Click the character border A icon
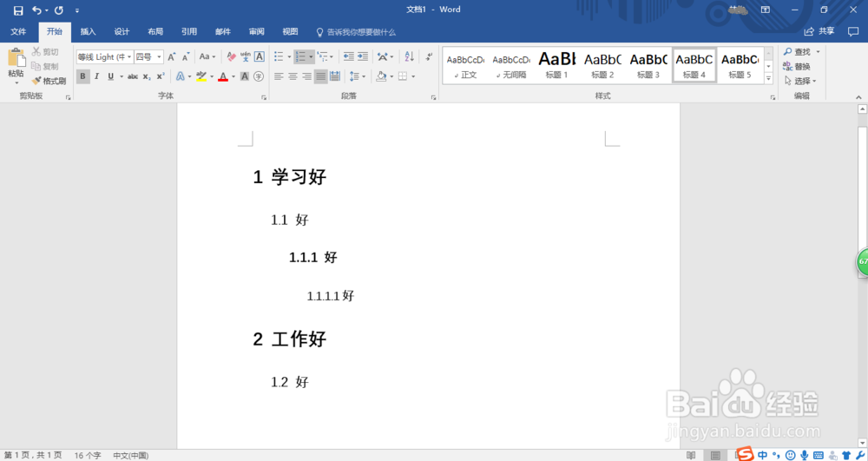Viewport: 868px width, 461px height. [x=259, y=56]
